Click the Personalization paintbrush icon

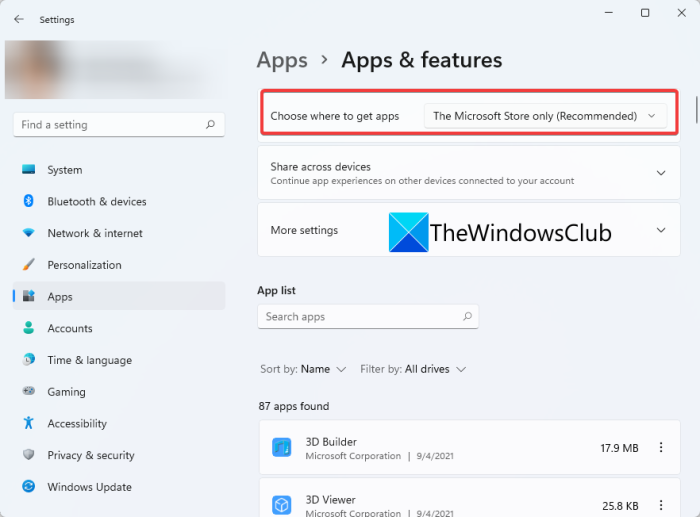(x=29, y=264)
